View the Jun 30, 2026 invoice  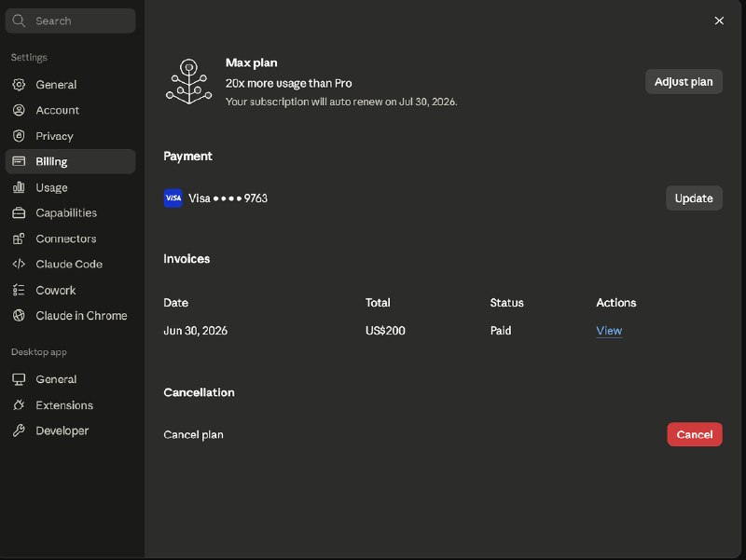click(x=609, y=331)
